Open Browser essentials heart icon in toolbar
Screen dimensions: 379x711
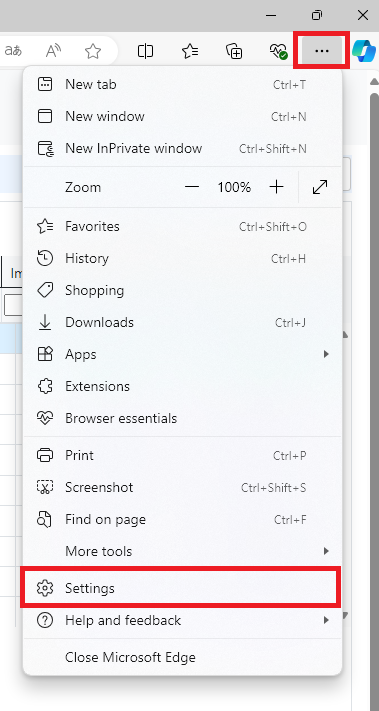point(278,51)
